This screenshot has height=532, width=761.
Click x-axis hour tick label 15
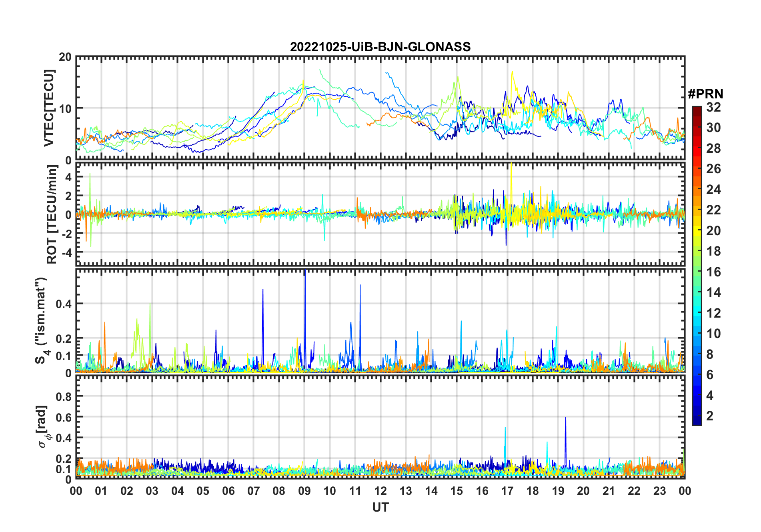click(x=457, y=491)
